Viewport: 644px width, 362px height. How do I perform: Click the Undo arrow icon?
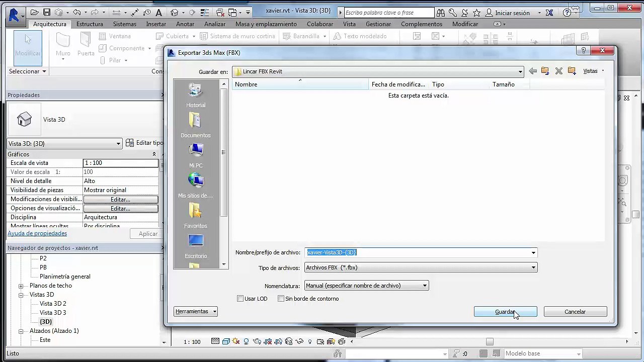(x=76, y=13)
